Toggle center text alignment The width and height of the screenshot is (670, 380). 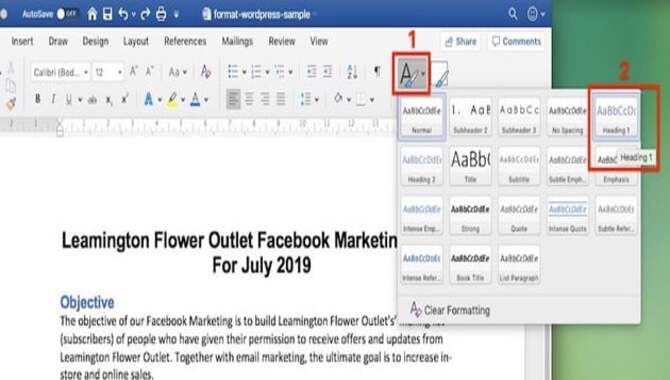point(249,99)
